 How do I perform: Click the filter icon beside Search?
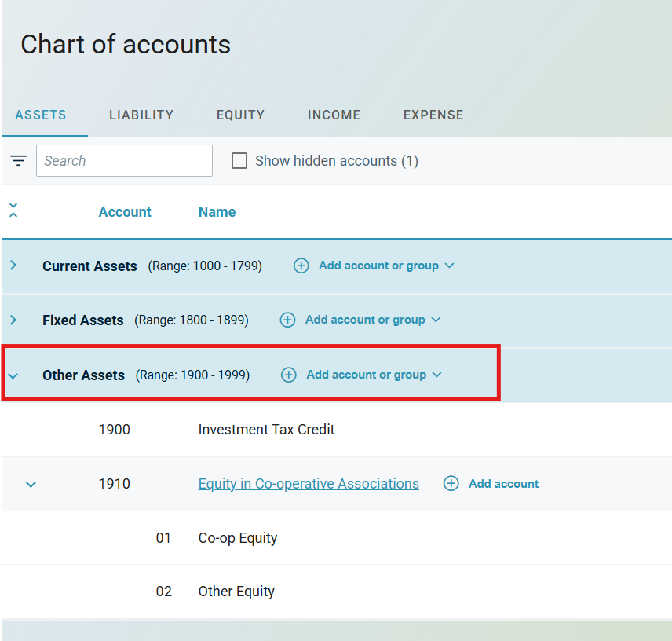(x=17, y=161)
